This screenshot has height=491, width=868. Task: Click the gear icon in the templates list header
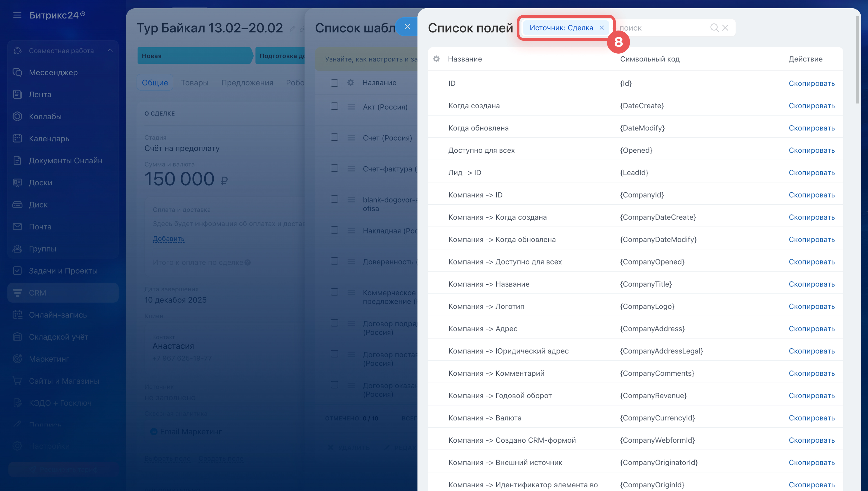point(351,83)
